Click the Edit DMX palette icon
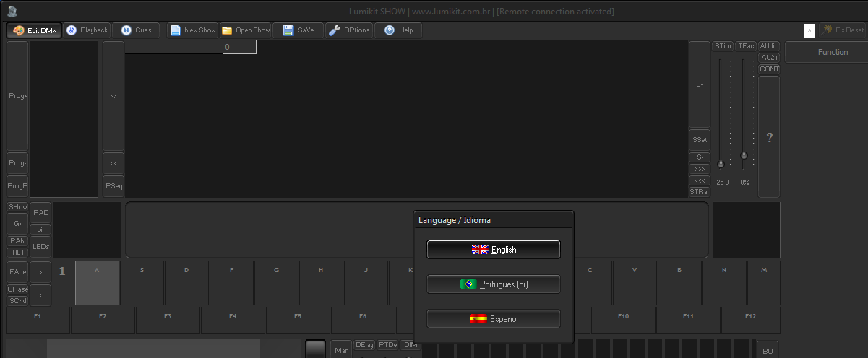This screenshot has height=358, width=868. point(19,30)
